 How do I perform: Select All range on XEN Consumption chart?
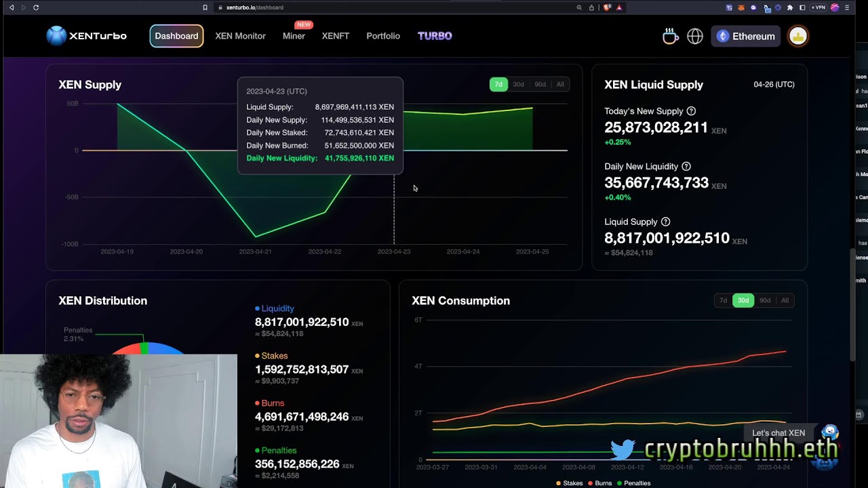pos(785,300)
